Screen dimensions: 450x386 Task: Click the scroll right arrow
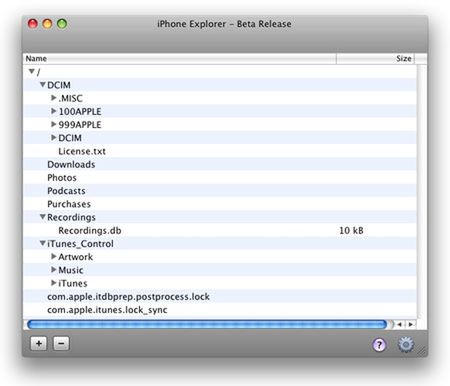point(411,324)
